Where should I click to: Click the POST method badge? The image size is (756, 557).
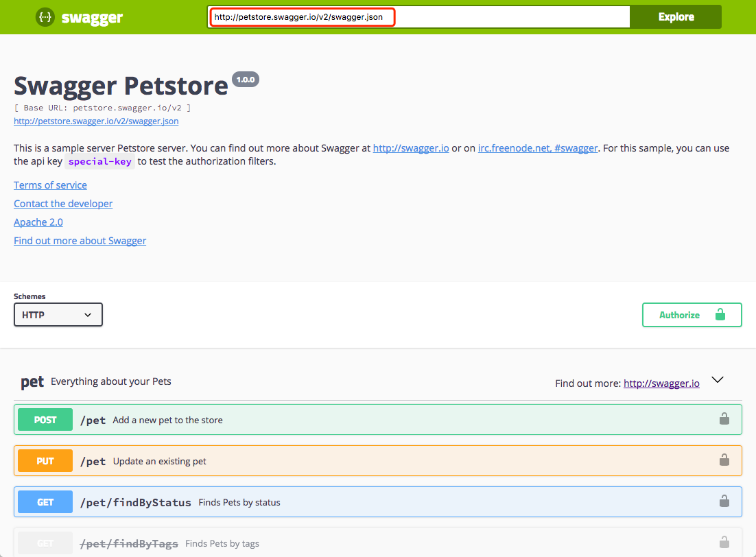pos(45,420)
